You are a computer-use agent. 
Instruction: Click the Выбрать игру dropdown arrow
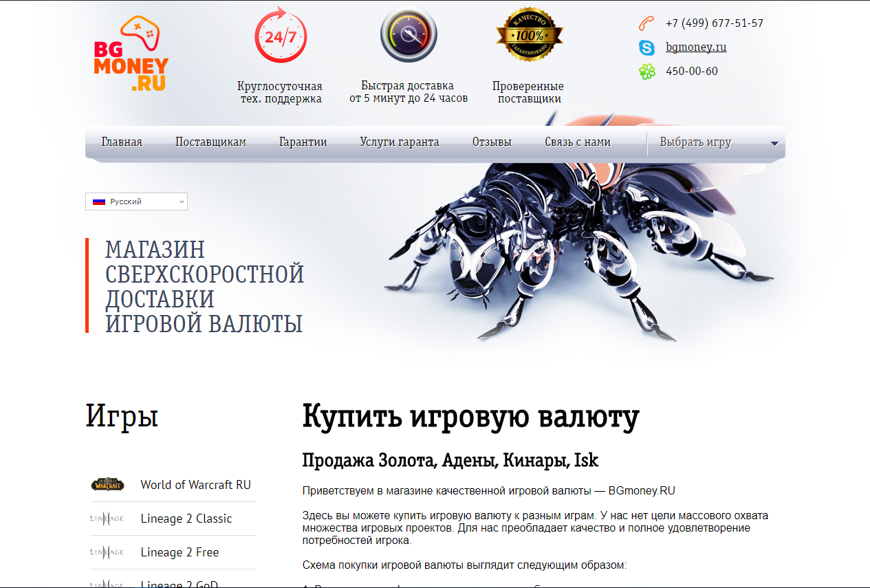point(774,144)
